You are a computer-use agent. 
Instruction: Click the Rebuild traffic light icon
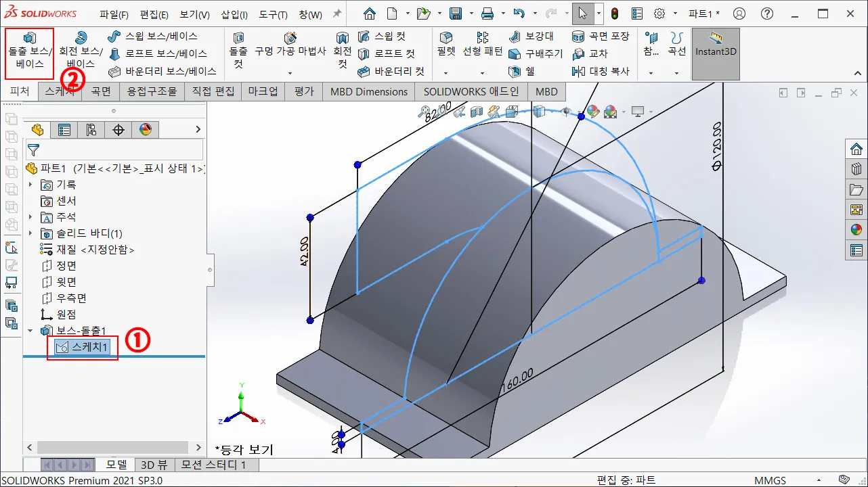click(615, 14)
